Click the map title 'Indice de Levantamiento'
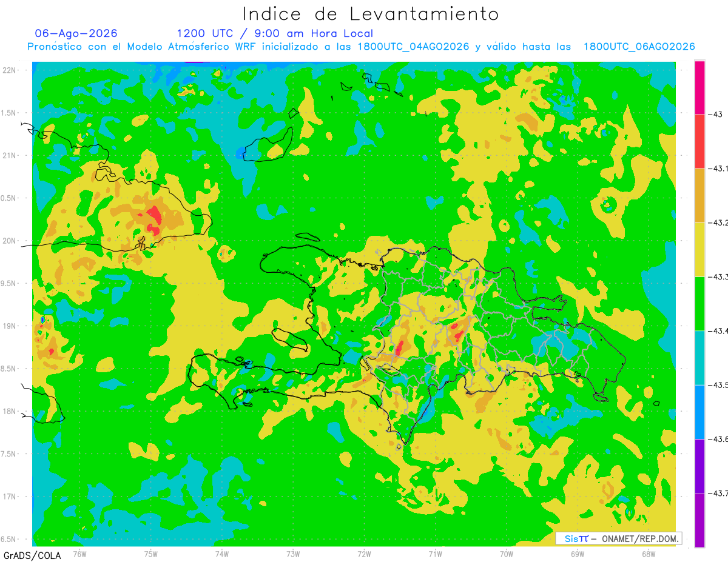Viewport: 728px width, 562px height. coord(370,13)
